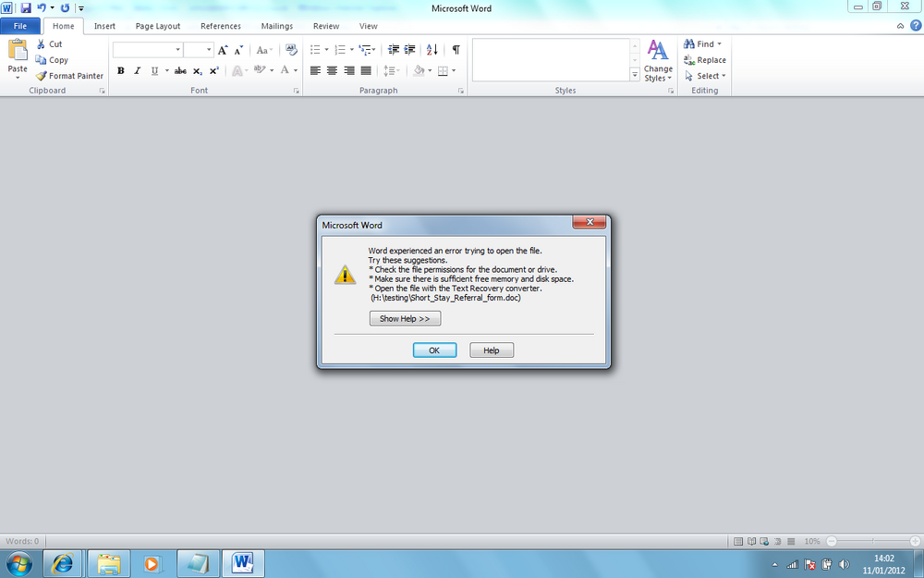Click the Windows Start button
Screen dimensions: 924x578
pos(18,564)
